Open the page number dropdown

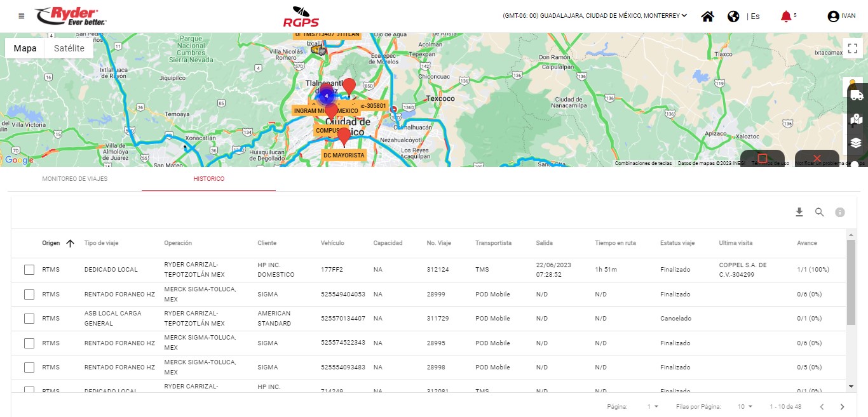coord(653,407)
